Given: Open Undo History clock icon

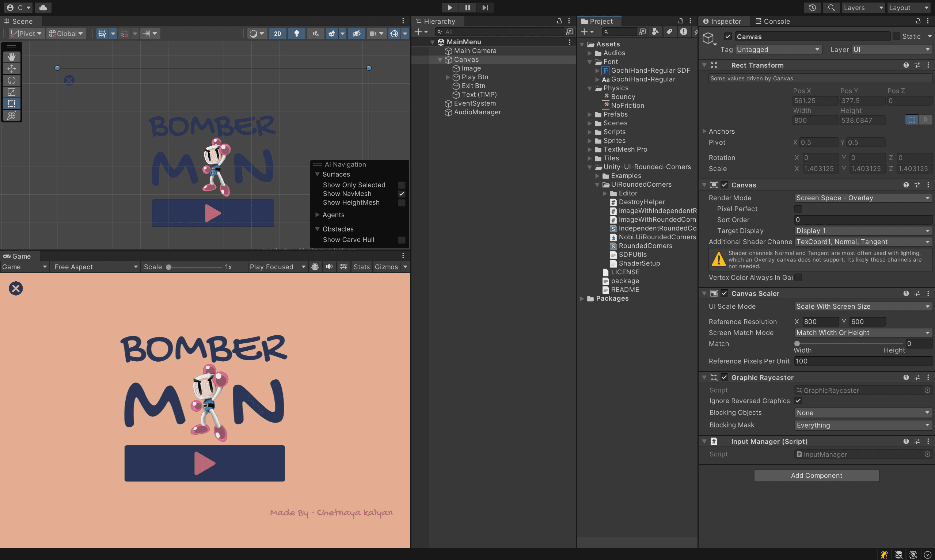Looking at the screenshot, I should (812, 8).
